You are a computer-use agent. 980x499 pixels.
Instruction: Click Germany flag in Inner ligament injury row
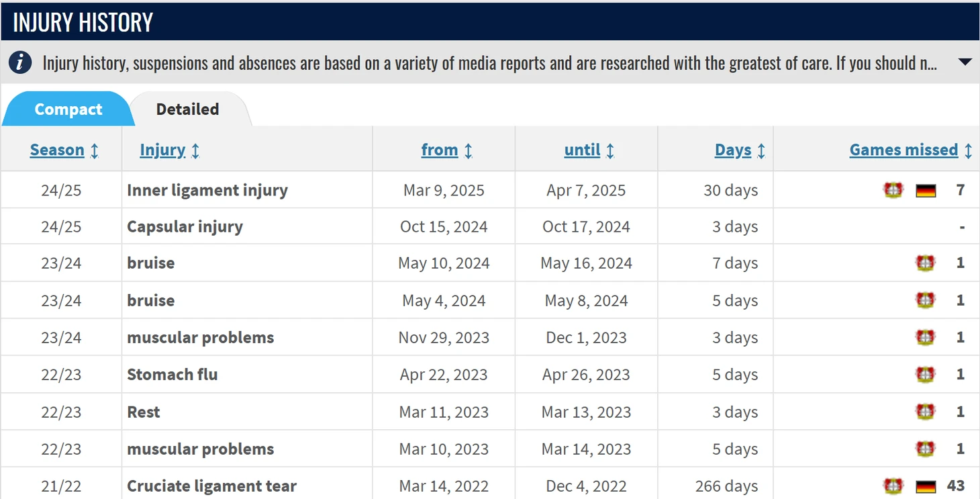[x=926, y=191]
